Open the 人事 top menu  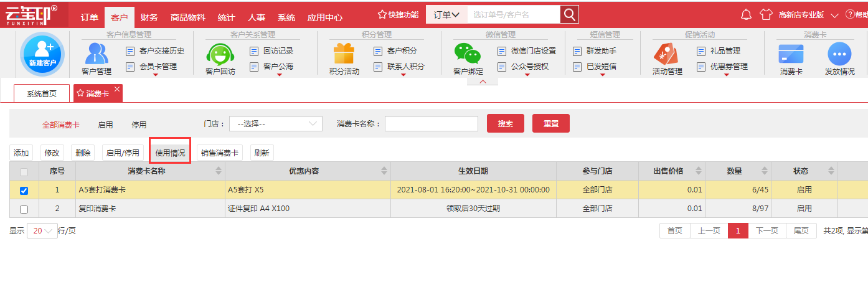257,17
